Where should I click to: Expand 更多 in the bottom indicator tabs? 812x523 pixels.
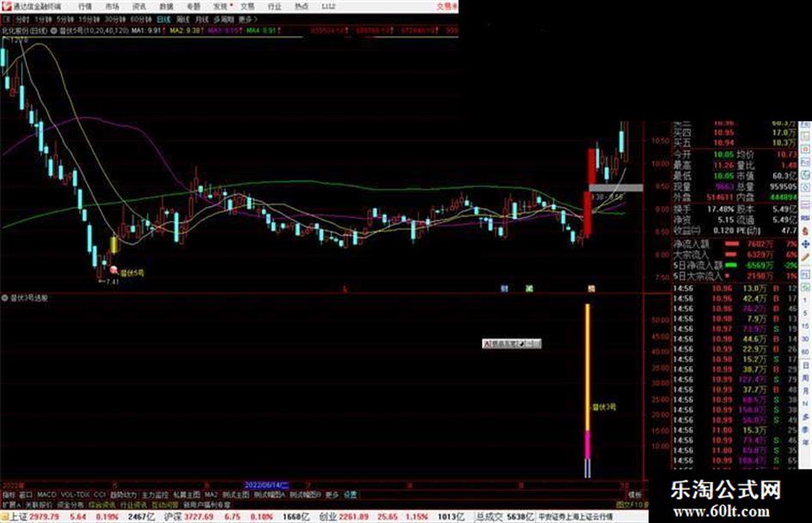[332, 495]
